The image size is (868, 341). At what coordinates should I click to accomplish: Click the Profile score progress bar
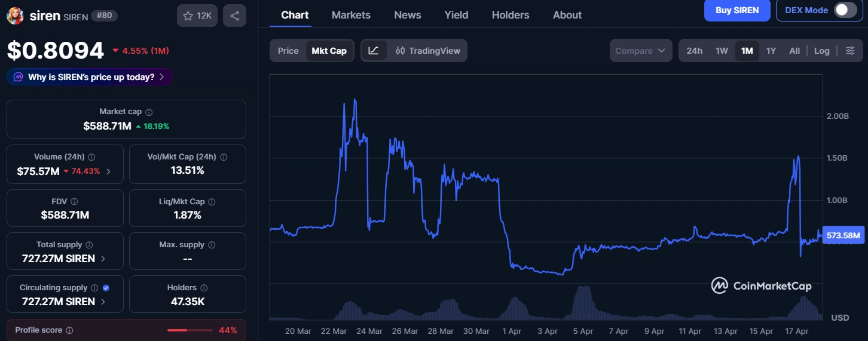(x=190, y=330)
